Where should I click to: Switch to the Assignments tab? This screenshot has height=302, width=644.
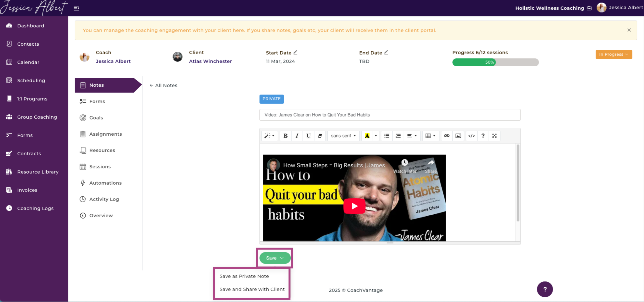tap(100, 134)
